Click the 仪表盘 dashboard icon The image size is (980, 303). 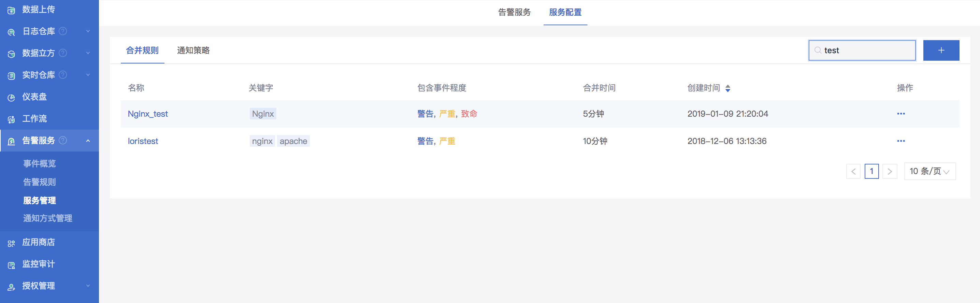tap(11, 98)
